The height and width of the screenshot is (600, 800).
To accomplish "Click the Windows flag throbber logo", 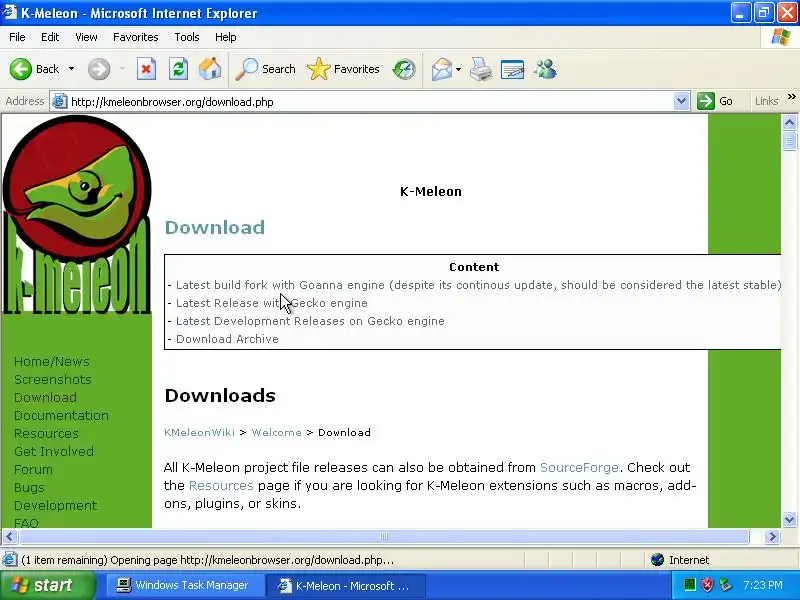I will pyautogui.click(x=781, y=37).
